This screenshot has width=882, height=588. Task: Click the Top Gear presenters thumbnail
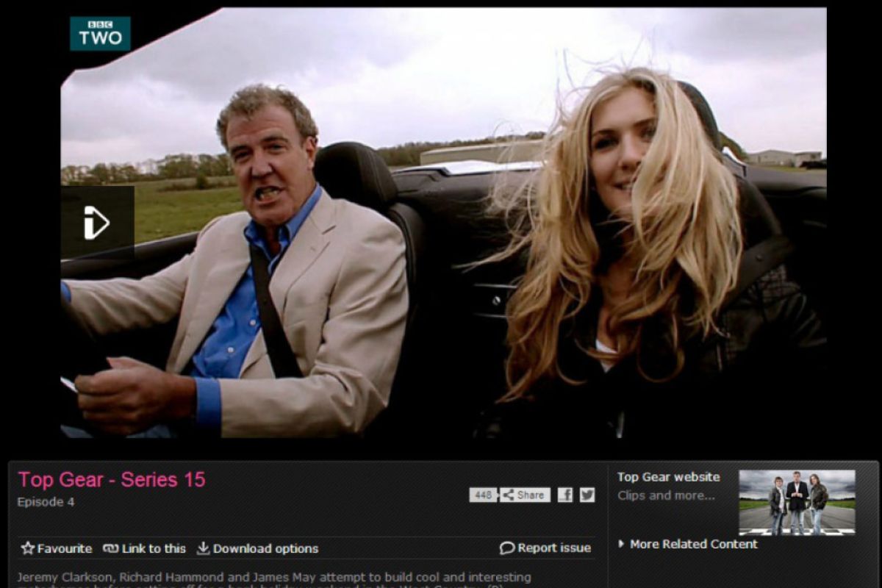point(797,503)
